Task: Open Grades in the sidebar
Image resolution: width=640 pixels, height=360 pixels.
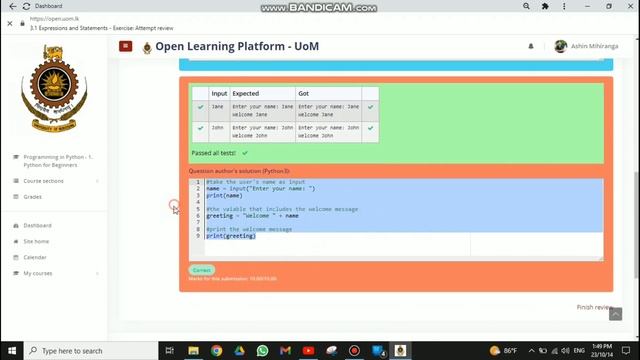Action: [32, 197]
